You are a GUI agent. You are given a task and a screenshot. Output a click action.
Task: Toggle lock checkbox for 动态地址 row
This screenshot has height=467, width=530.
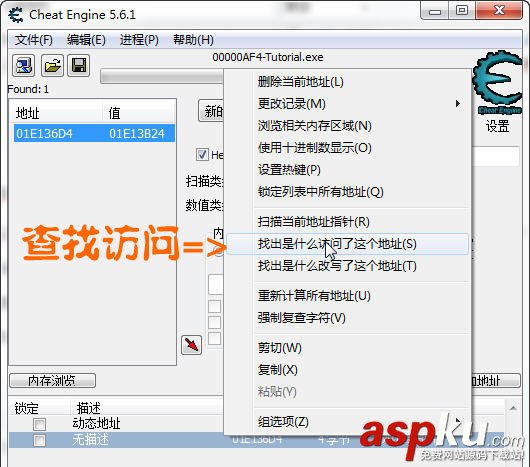point(39,424)
